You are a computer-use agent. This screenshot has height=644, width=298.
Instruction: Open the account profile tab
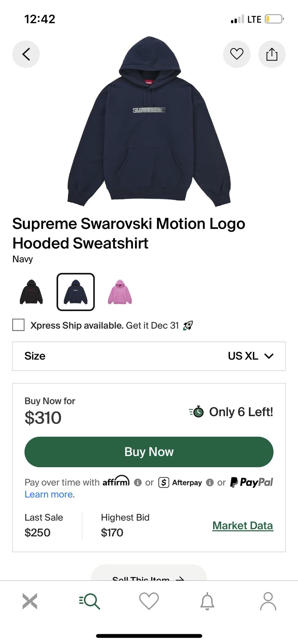coord(268,601)
